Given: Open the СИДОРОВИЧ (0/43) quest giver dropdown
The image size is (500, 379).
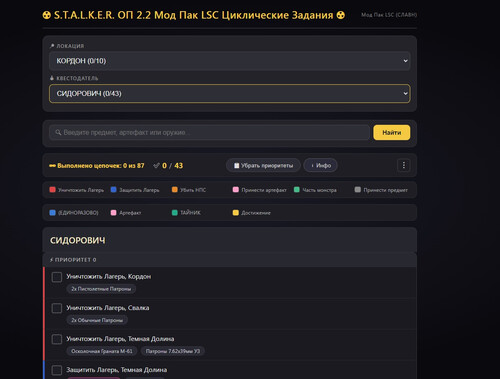Looking at the screenshot, I should click(230, 93).
